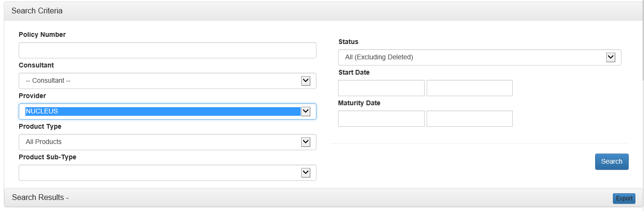Image resolution: width=644 pixels, height=211 pixels.
Task: Click the first Start Date field
Action: pyautogui.click(x=381, y=88)
